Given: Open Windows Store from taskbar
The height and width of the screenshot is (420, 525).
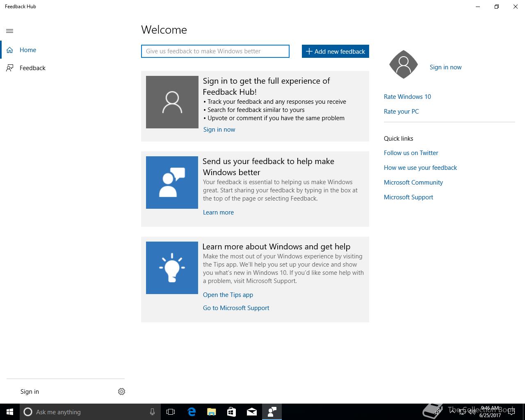Looking at the screenshot, I should (x=232, y=412).
